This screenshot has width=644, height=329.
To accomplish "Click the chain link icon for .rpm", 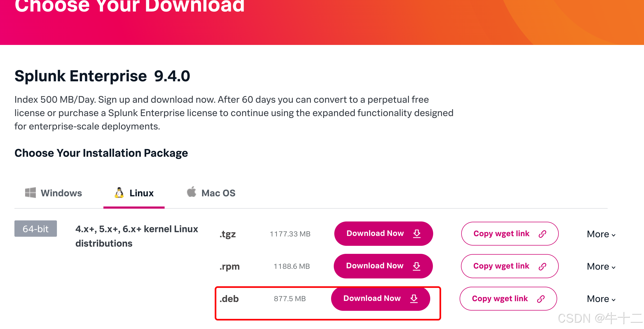I will [542, 266].
